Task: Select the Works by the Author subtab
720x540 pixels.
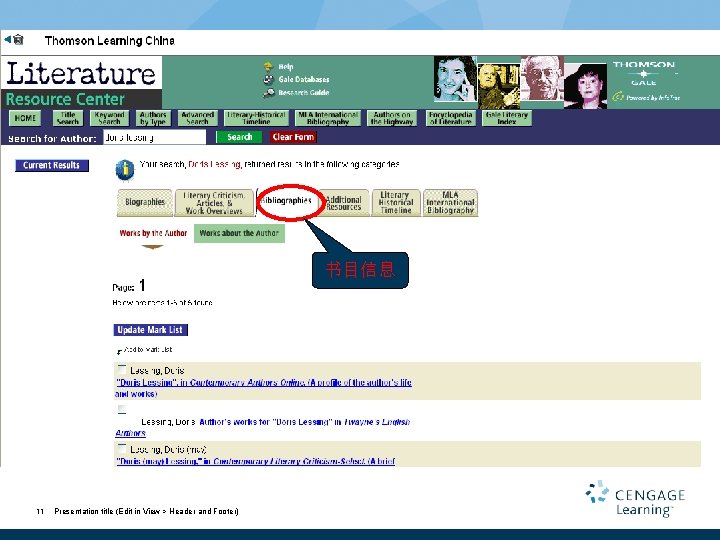Action: tap(153, 233)
